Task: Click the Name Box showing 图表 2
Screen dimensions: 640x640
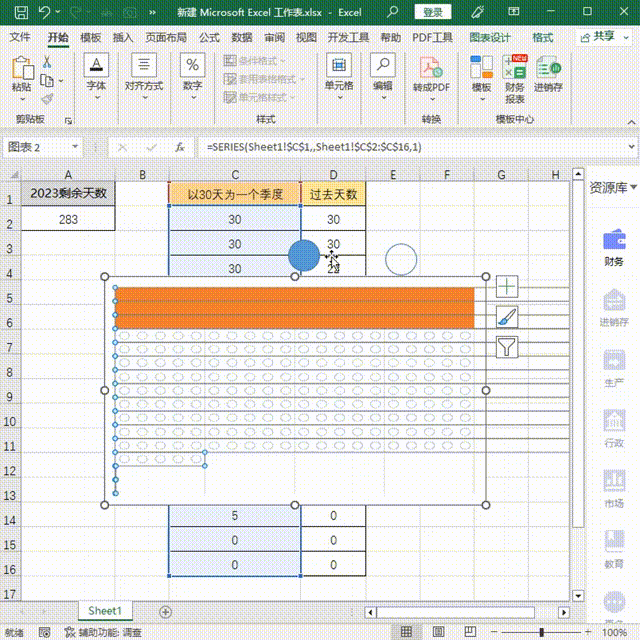Action: [38, 147]
